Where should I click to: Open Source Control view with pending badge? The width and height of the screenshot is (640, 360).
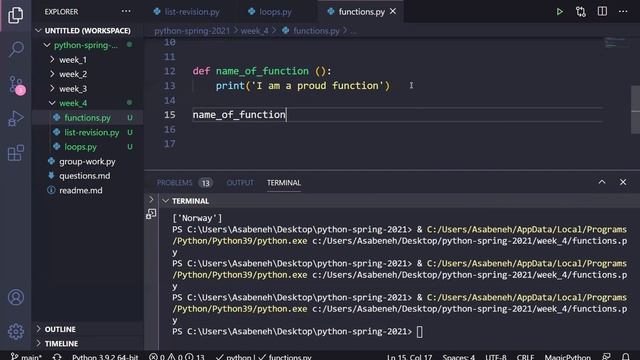(x=16, y=85)
